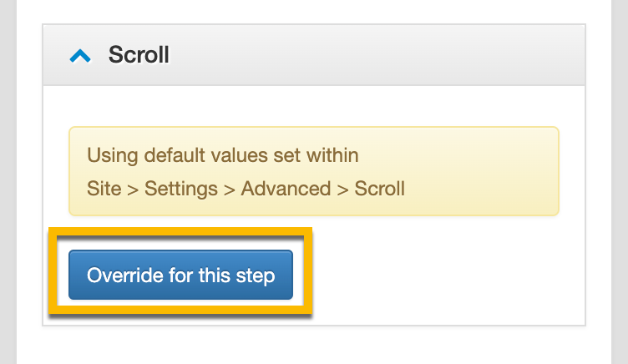Click 'Advanced' in the breadcrumb path text
The image size is (628, 364).
click(x=286, y=188)
